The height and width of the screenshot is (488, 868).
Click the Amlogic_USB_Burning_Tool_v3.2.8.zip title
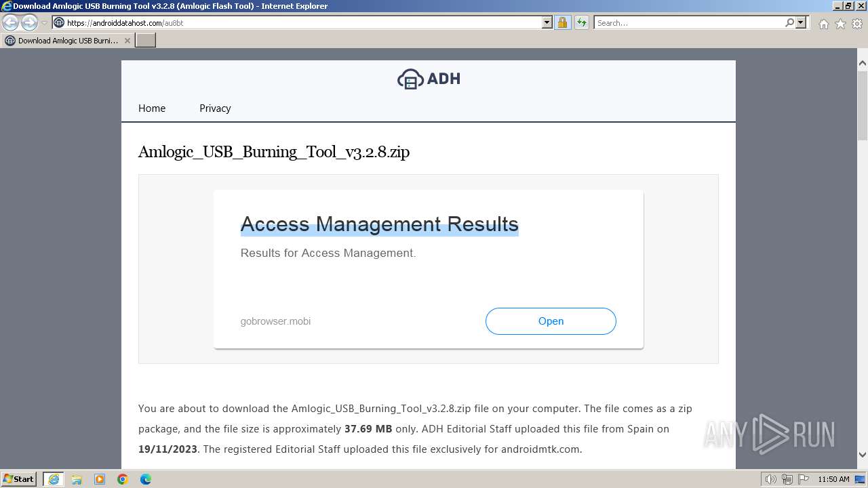point(274,151)
